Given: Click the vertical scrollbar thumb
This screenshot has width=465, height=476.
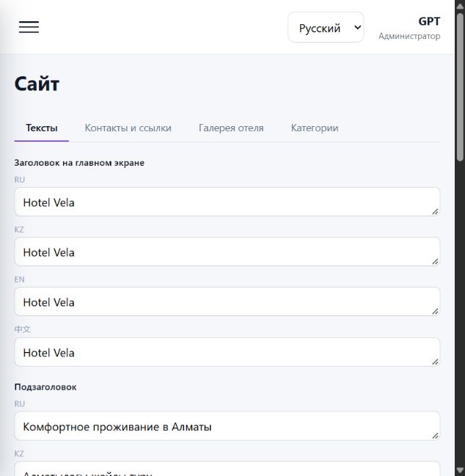Looking at the screenshot, I should tap(460, 87).
